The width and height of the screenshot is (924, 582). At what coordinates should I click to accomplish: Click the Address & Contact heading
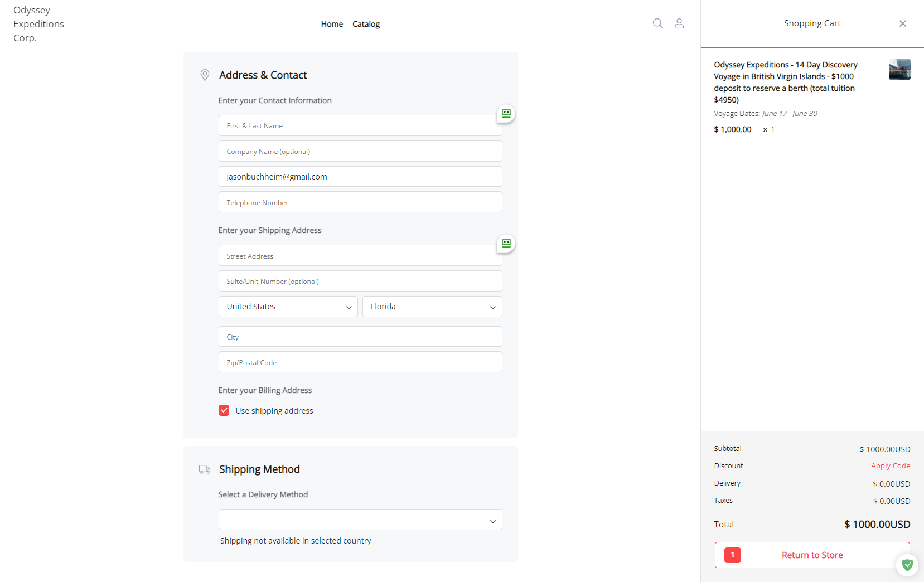click(x=263, y=75)
